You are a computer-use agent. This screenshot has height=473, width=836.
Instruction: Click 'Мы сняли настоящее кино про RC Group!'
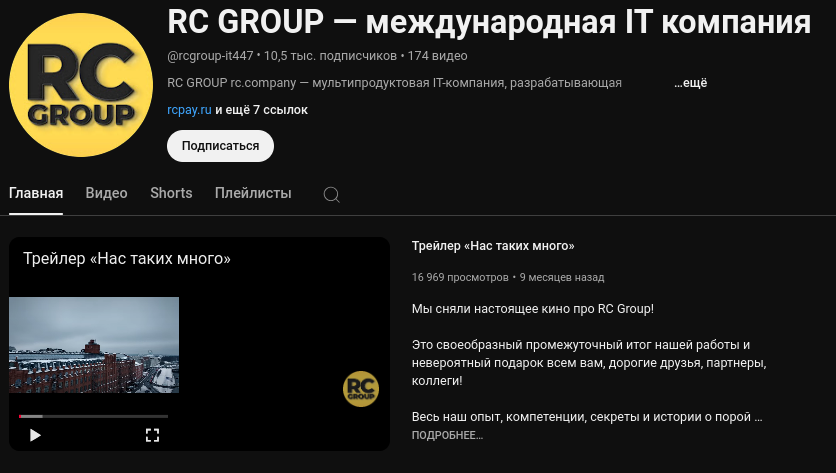point(533,309)
